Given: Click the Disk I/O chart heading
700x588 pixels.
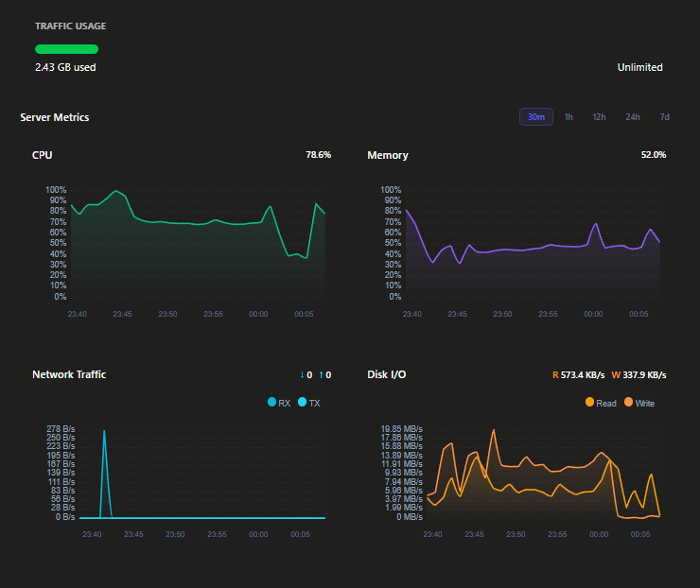Looking at the screenshot, I should (x=387, y=374).
